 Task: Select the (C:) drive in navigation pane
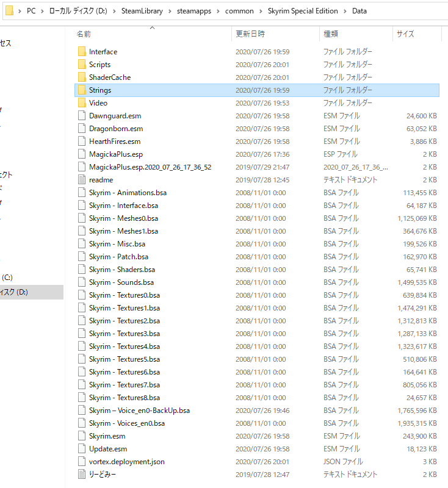7,278
